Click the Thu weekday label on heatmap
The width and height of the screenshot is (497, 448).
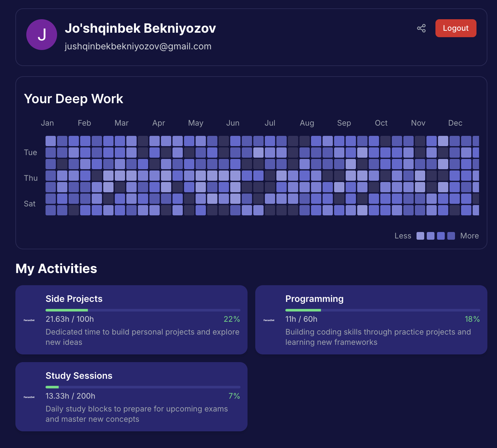pyautogui.click(x=31, y=178)
